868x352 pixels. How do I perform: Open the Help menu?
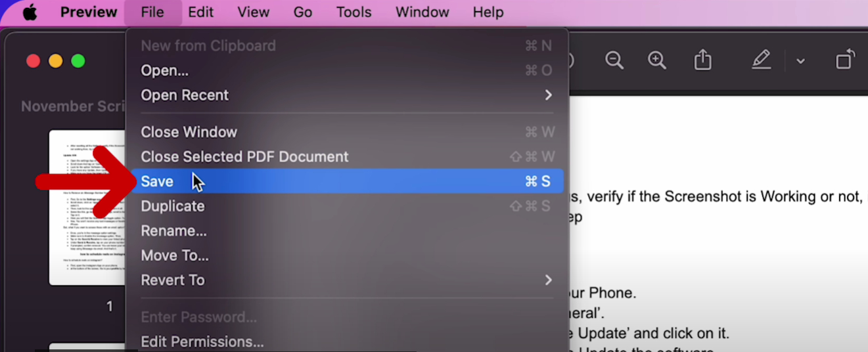point(488,12)
